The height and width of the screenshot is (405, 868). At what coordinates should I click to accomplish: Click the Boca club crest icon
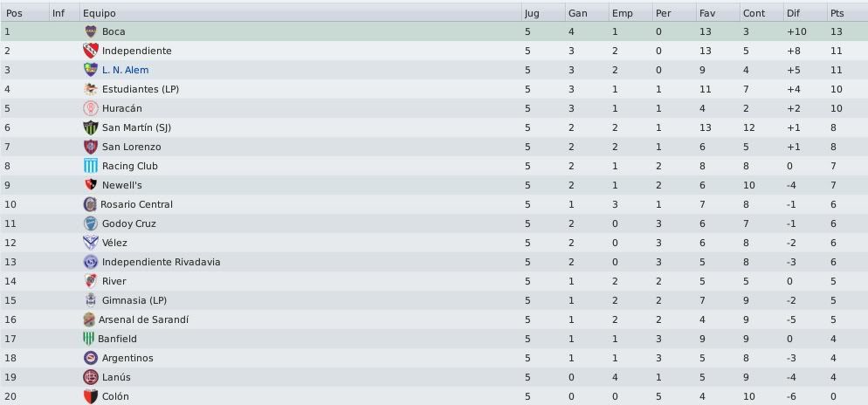(x=91, y=31)
